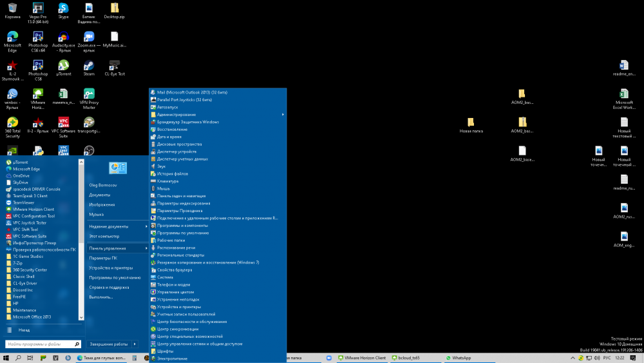The width and height of the screenshot is (644, 363).
Task: Click the user picture at the top of the Start menu
Action: pyautogui.click(x=118, y=168)
